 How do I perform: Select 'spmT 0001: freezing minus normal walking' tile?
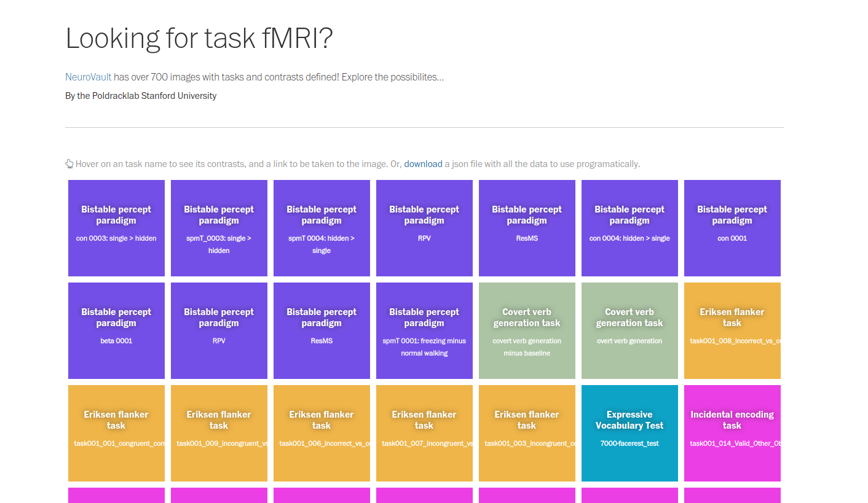coord(424,330)
